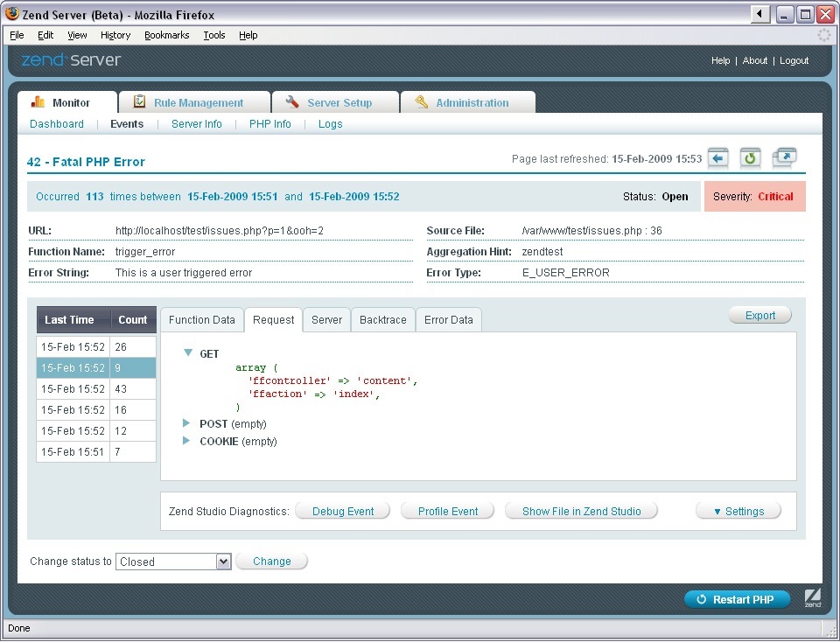Click the Help link in header

pyautogui.click(x=720, y=60)
